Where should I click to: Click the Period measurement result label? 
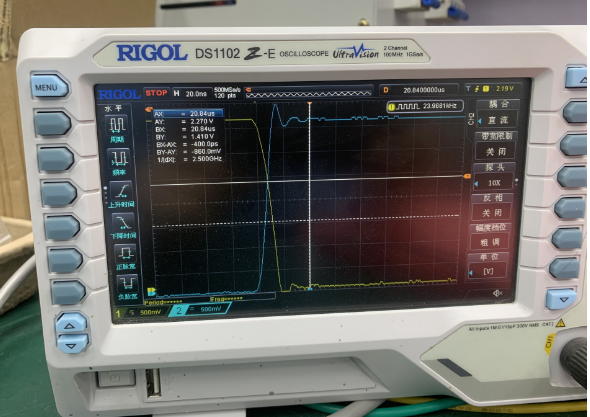pyautogui.click(x=163, y=302)
